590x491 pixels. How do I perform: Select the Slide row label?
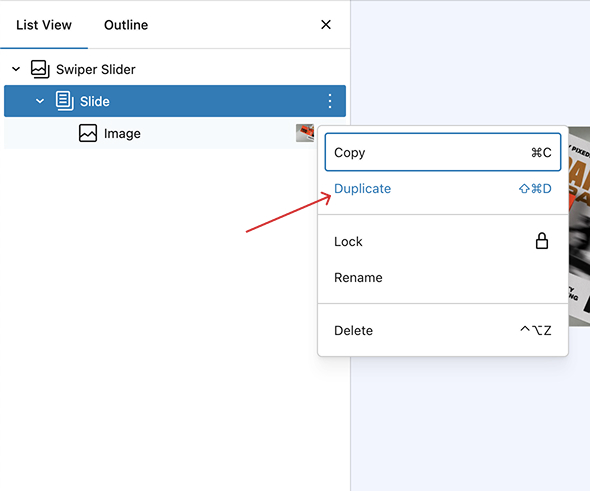point(95,101)
